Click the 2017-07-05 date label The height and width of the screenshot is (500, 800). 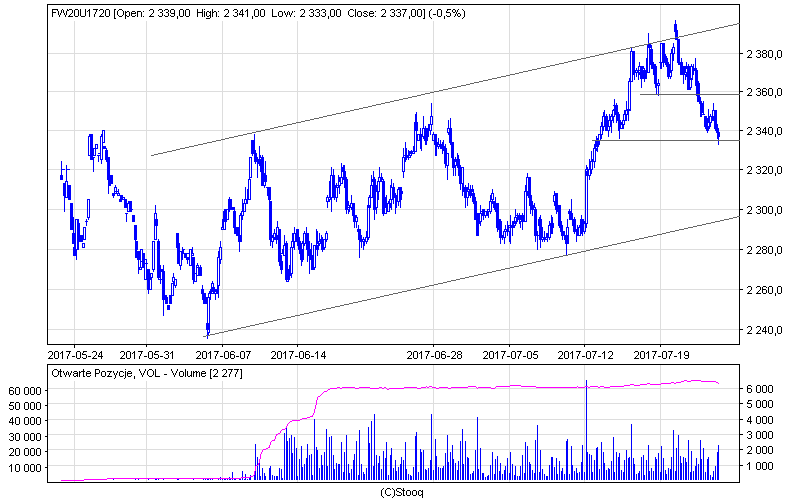(x=510, y=355)
